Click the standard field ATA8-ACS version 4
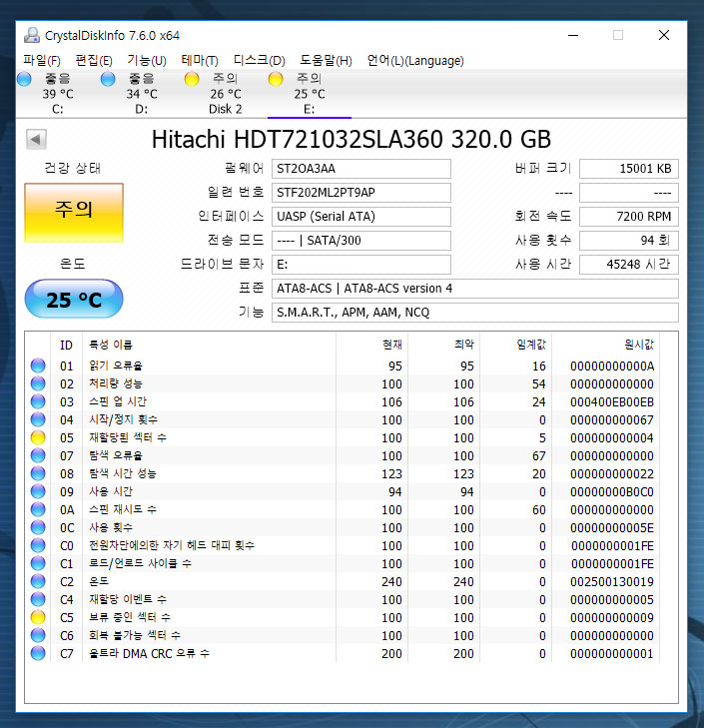The image size is (704, 728). pyautogui.click(x=475, y=289)
